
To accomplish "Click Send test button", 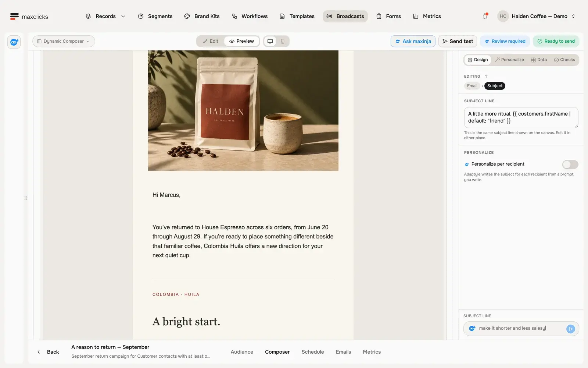I will [x=458, y=41].
